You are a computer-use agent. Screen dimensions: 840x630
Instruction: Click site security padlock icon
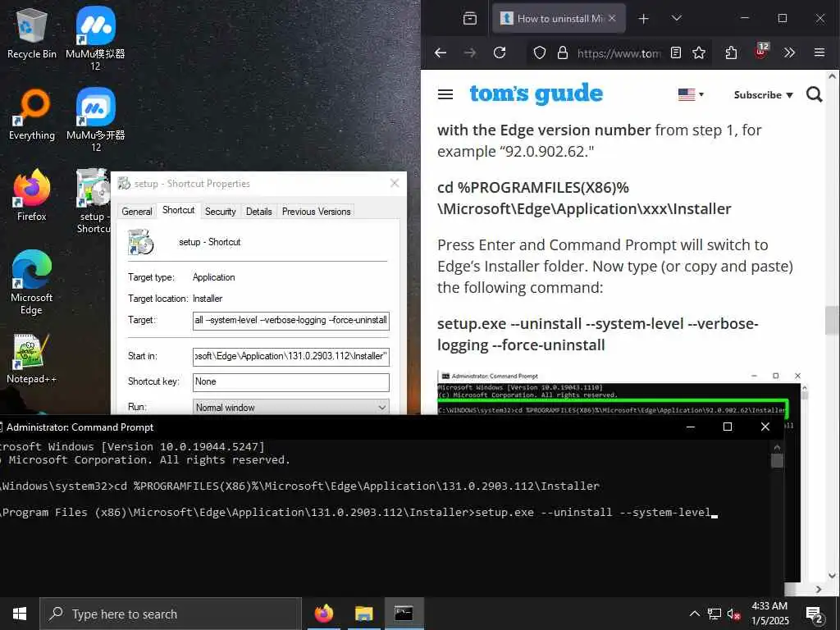coord(562,52)
